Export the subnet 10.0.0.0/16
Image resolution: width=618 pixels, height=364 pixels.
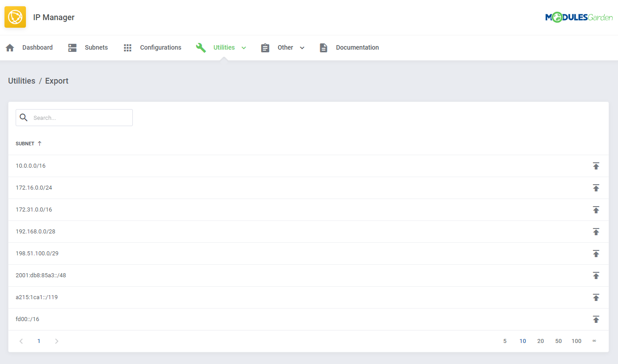click(596, 165)
